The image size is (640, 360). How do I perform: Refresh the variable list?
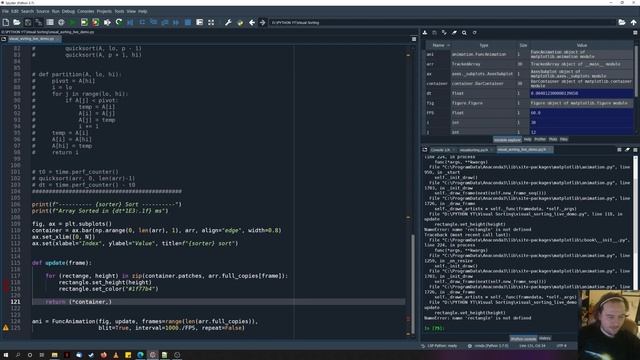[x=474, y=33]
